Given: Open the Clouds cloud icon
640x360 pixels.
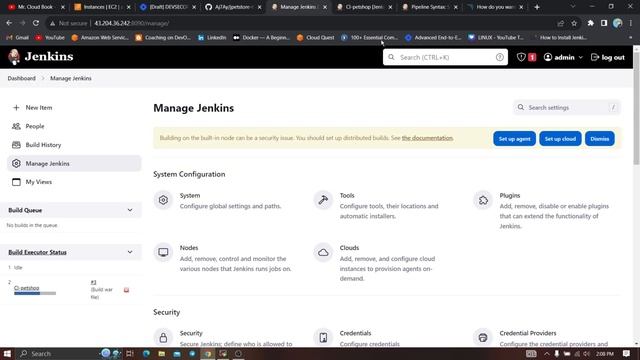Looking at the screenshot, I should 323,252.
